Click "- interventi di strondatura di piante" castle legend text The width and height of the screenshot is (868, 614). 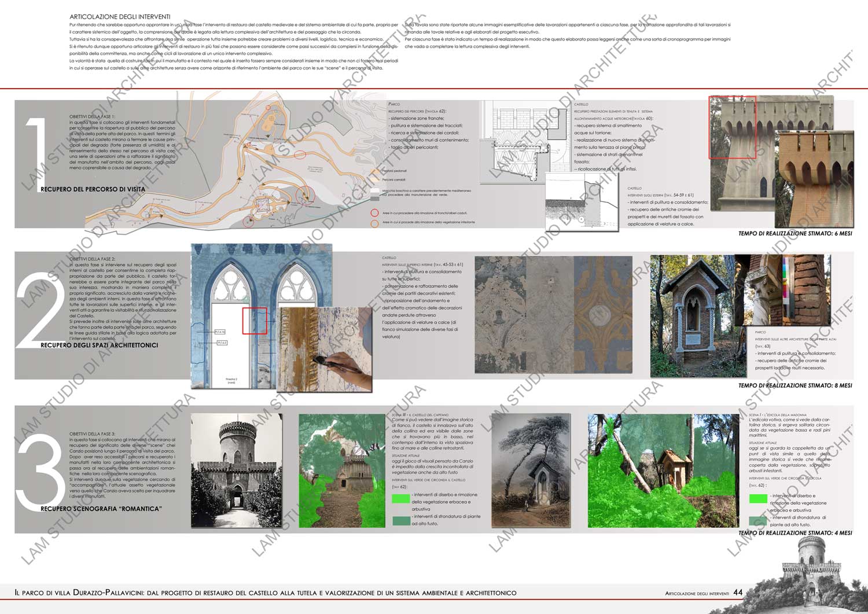[x=446, y=517]
